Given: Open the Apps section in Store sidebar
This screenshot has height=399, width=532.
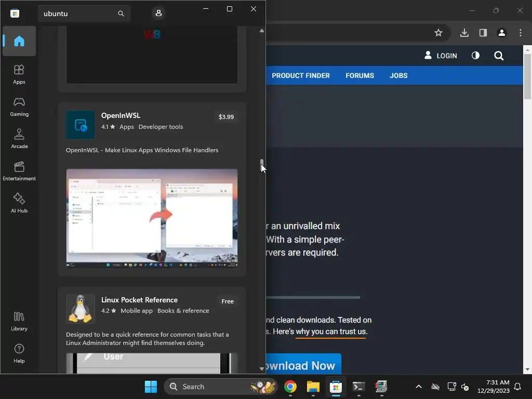Looking at the screenshot, I should (19, 74).
